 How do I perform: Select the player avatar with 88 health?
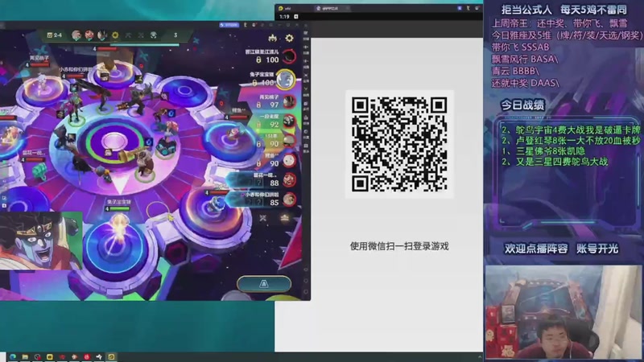click(x=289, y=179)
